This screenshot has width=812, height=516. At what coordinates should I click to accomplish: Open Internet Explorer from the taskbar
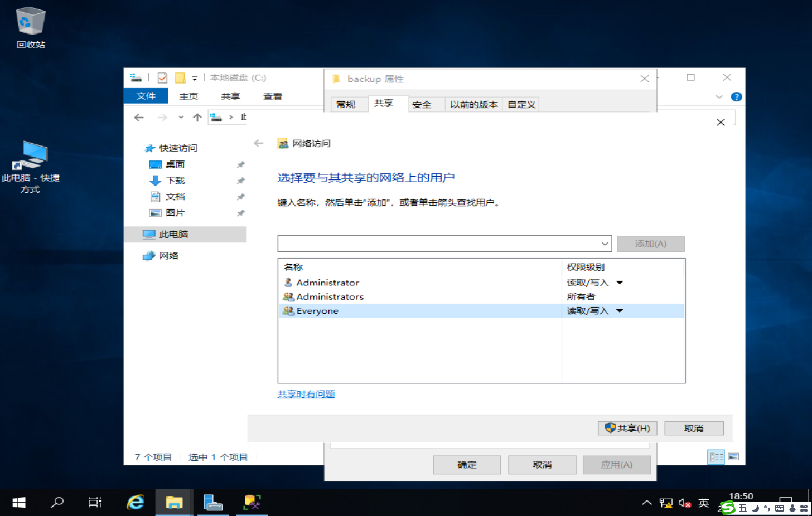click(134, 502)
